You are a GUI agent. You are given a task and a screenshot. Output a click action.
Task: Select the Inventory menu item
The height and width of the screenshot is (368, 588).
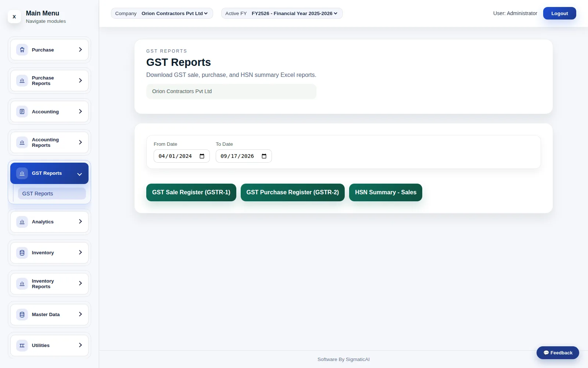tap(49, 253)
